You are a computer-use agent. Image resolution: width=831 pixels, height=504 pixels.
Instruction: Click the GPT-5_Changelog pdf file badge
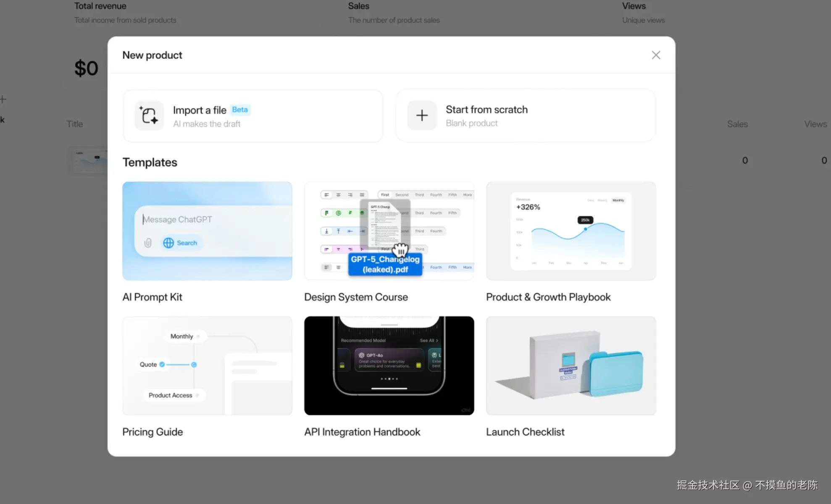(385, 265)
